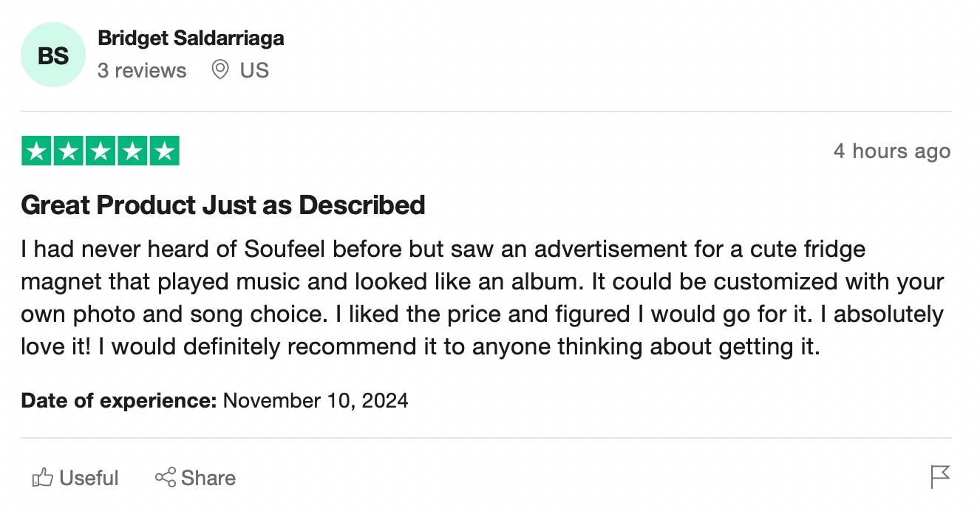Click the 'Date of experience' label

click(118, 401)
